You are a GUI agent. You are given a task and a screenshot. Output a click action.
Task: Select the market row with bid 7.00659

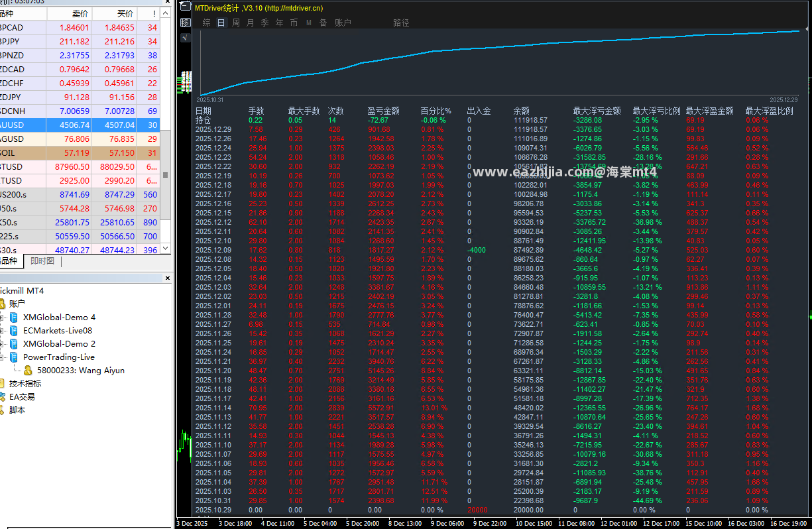pyautogui.click(x=80, y=111)
